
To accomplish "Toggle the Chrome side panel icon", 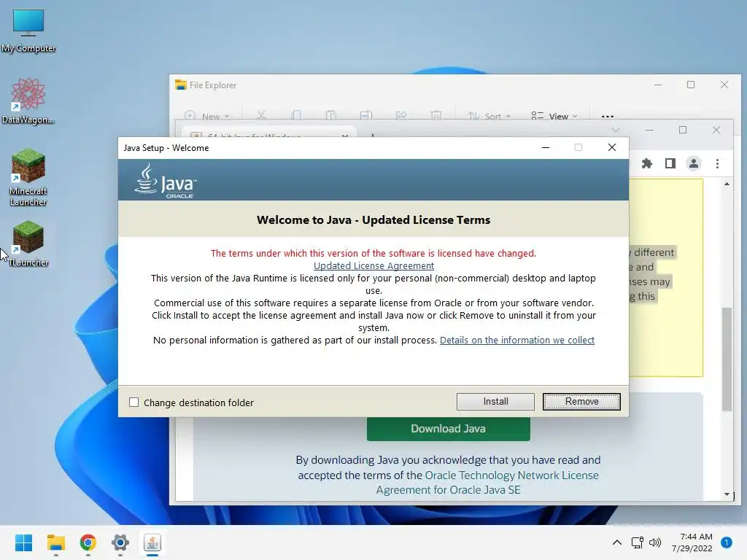I will (x=670, y=164).
